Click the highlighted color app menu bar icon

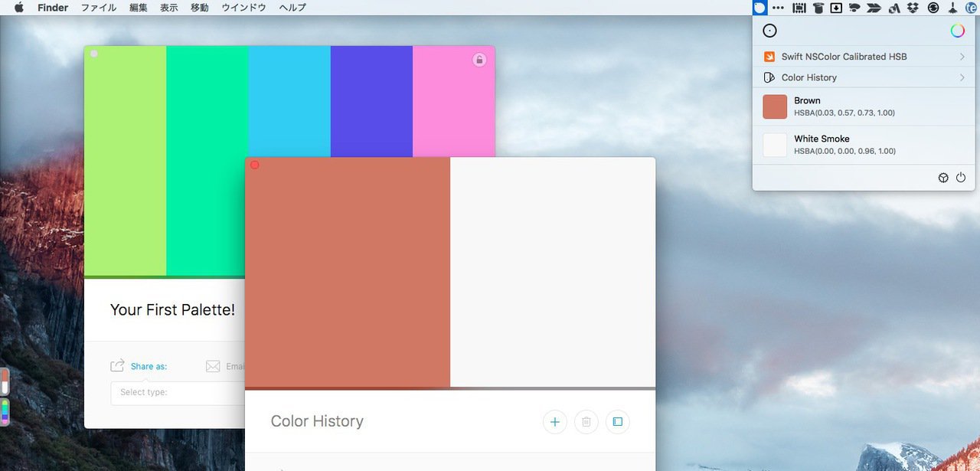759,8
